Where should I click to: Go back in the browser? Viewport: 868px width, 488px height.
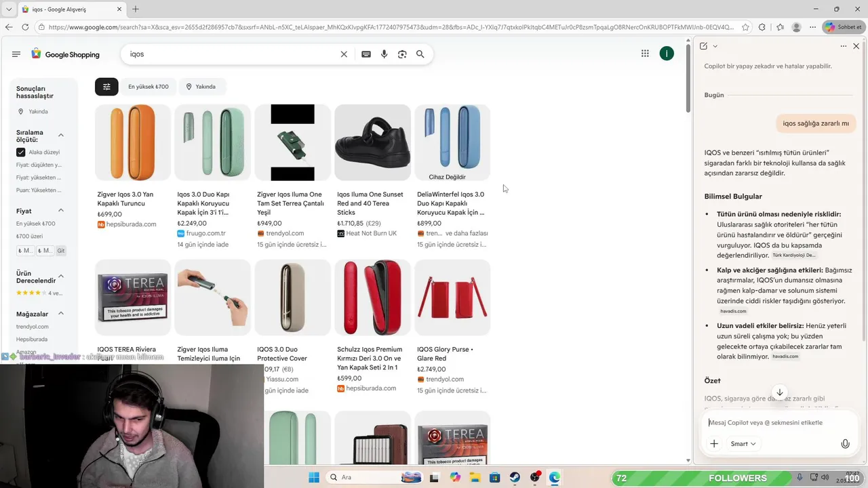click(9, 27)
